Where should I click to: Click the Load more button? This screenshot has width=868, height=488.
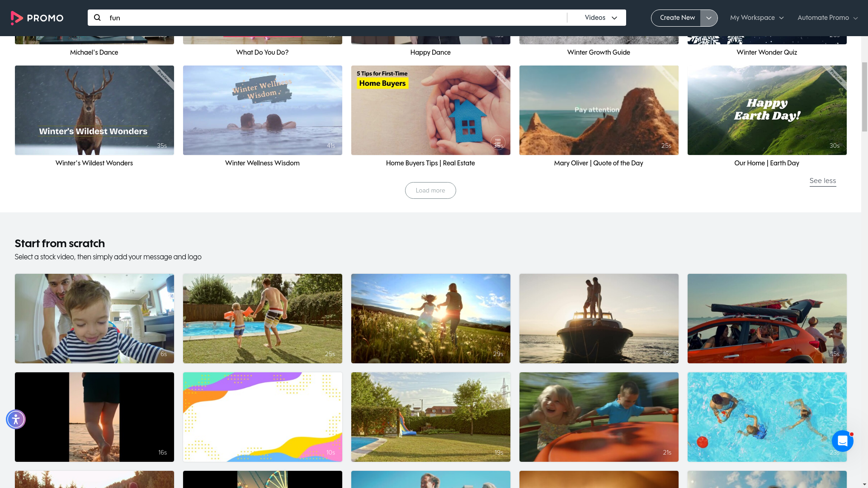(x=430, y=190)
